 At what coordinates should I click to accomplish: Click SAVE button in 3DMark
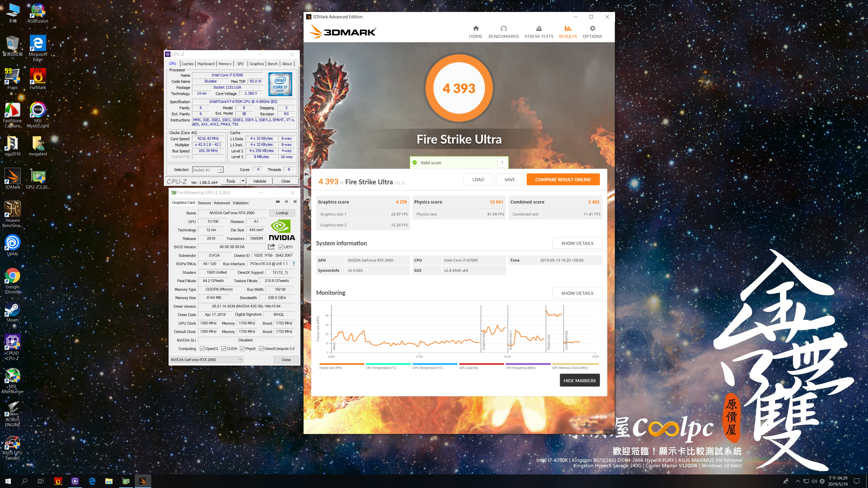click(x=509, y=180)
